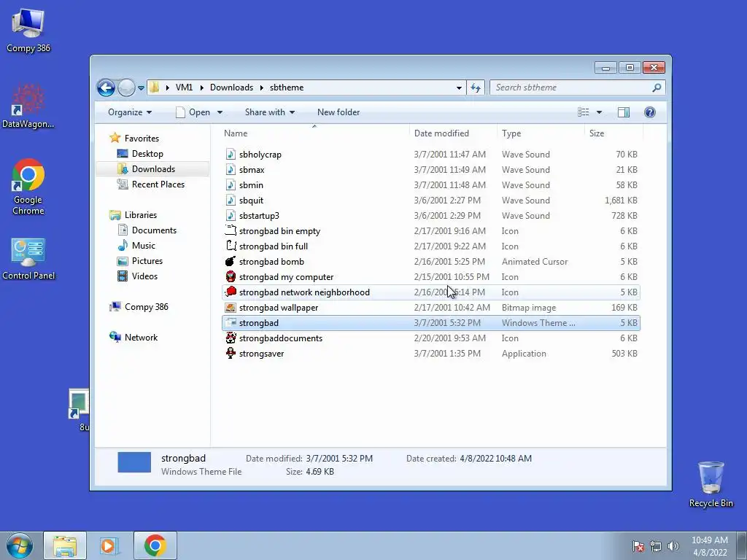Click Windows Media Player taskbar icon
Viewport: 747px width, 560px height.
(x=109, y=545)
